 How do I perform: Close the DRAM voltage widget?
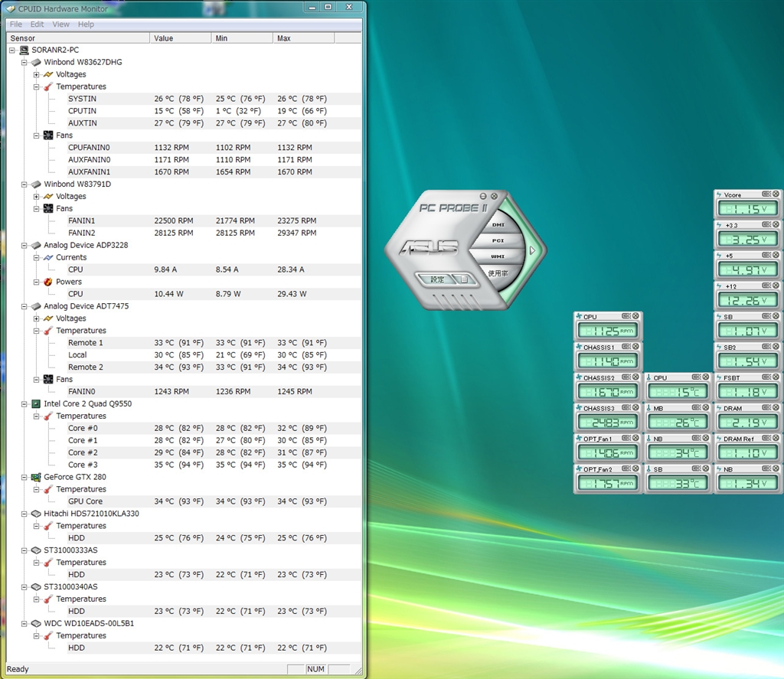(776, 407)
